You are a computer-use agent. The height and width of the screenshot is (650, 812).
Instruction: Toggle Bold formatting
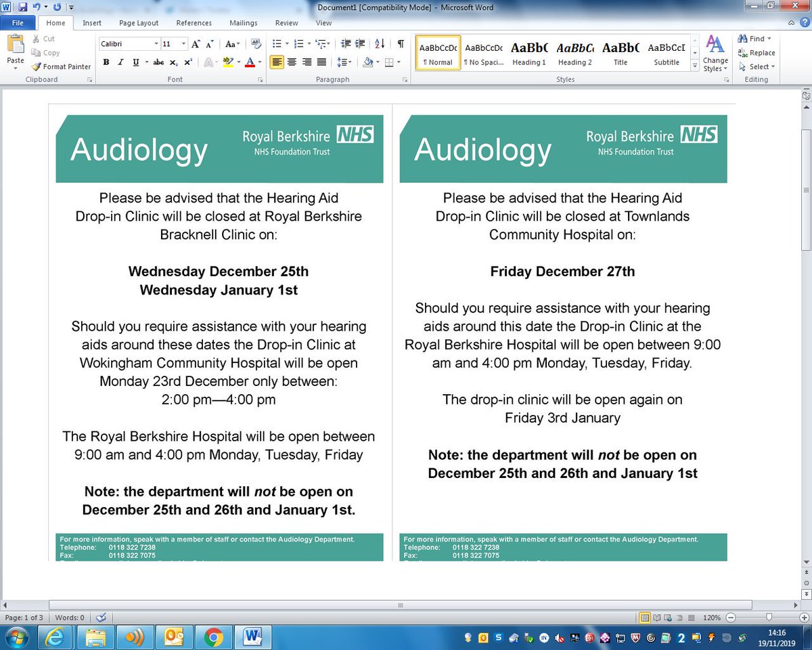[106, 62]
